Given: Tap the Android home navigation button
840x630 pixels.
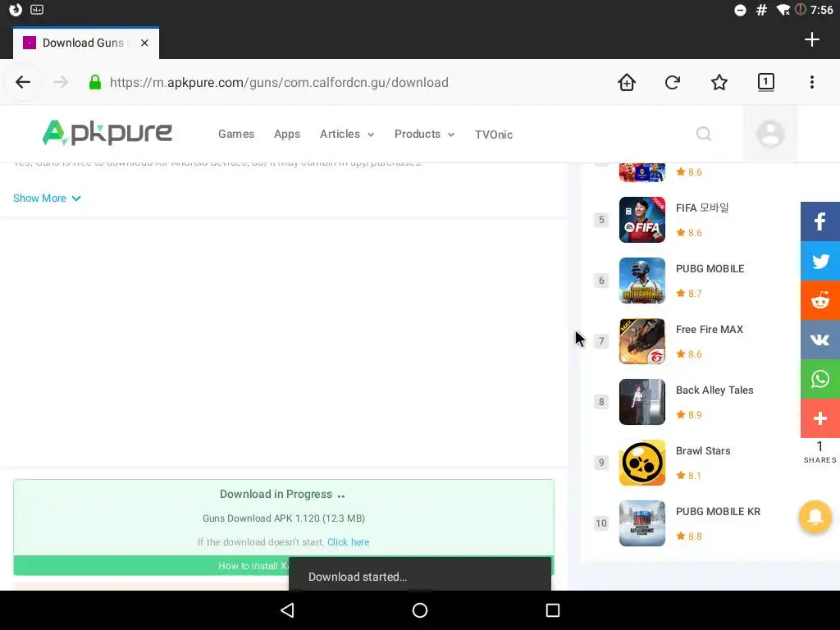Looking at the screenshot, I should pyautogui.click(x=420, y=610).
